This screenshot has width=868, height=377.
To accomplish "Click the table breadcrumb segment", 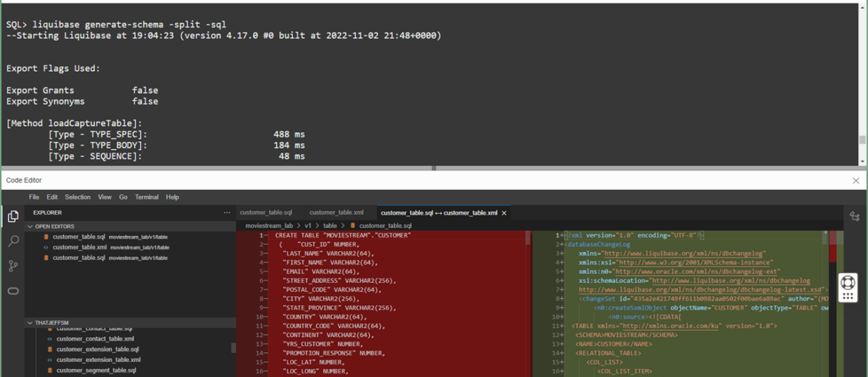I will [330, 226].
